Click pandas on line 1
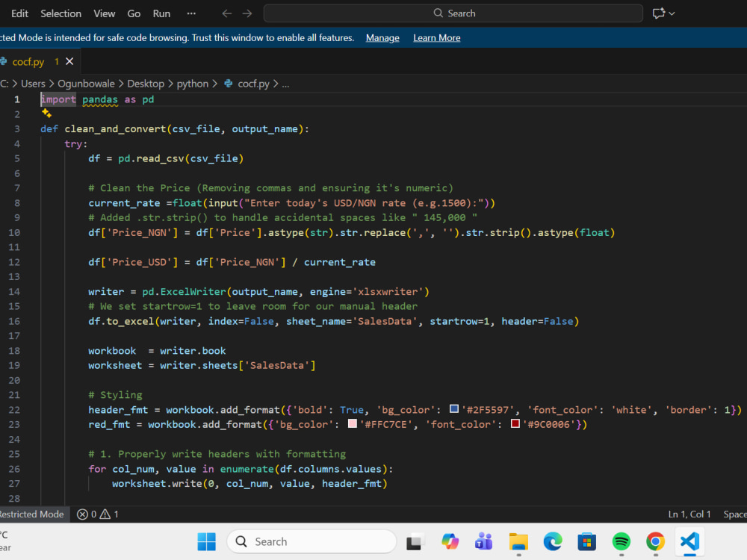 [x=100, y=99]
